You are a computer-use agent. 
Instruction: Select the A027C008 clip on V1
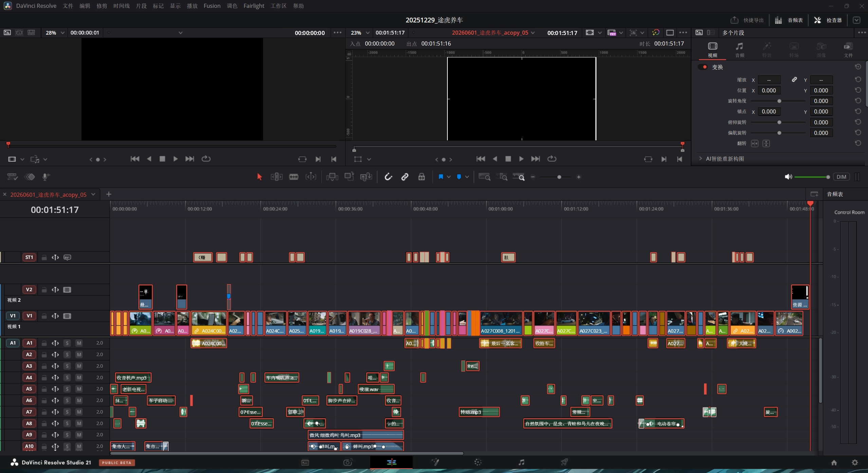pyautogui.click(x=501, y=323)
